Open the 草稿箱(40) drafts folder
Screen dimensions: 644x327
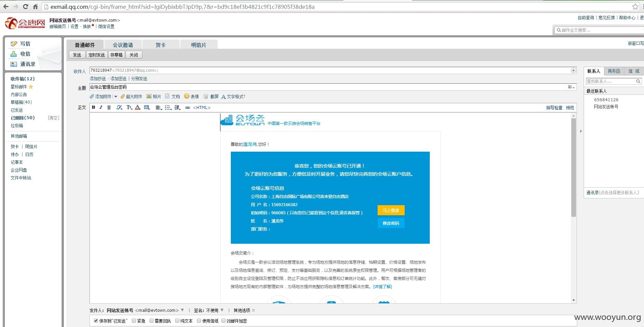click(x=21, y=102)
